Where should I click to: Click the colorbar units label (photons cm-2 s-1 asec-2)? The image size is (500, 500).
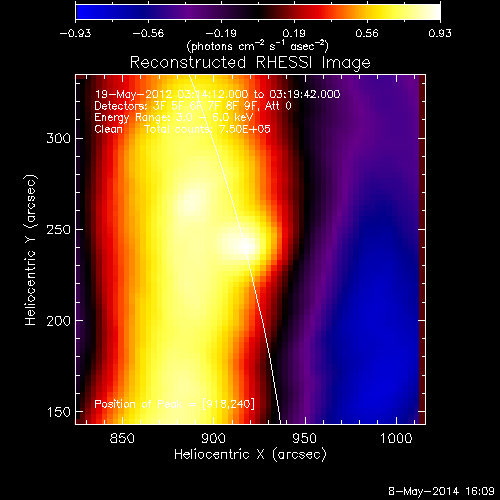[257, 46]
